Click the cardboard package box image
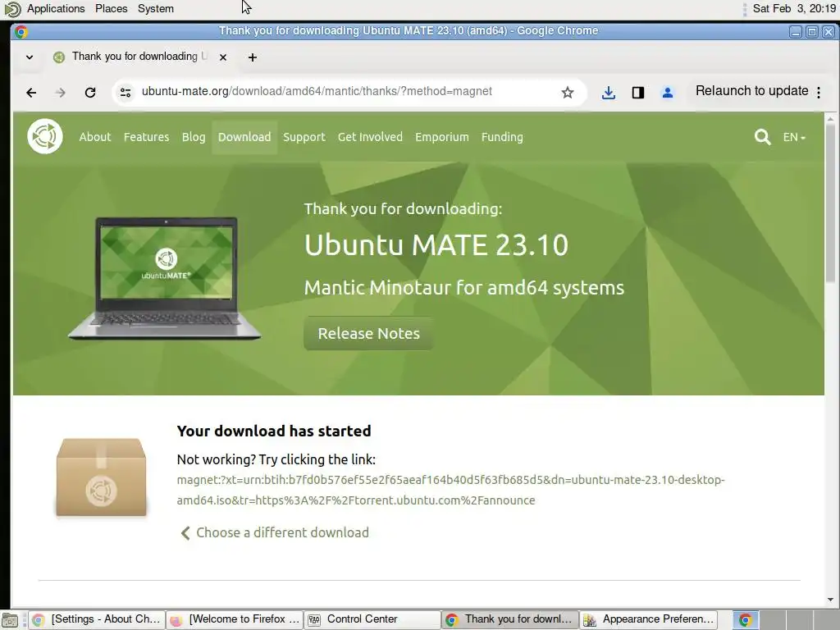Viewport: 840px width, 630px height. pyautogui.click(x=101, y=477)
